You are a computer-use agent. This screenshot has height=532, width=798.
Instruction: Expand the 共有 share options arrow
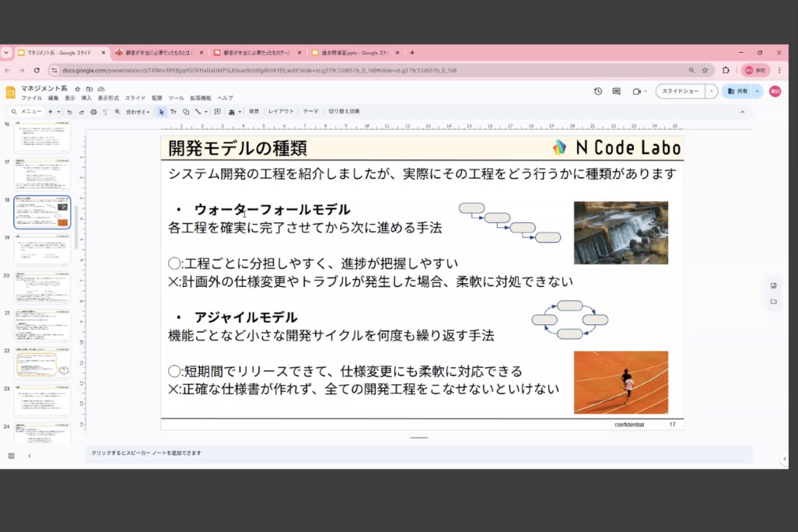(x=757, y=91)
